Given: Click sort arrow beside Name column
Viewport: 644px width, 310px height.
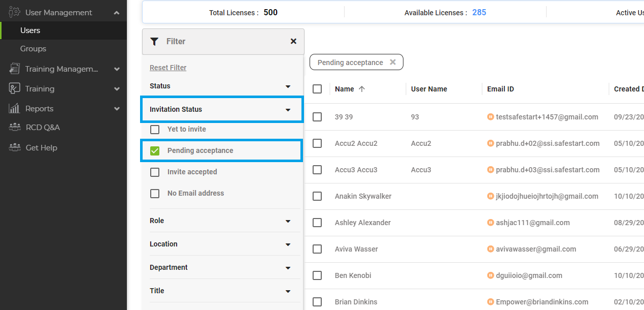Looking at the screenshot, I should pos(362,89).
